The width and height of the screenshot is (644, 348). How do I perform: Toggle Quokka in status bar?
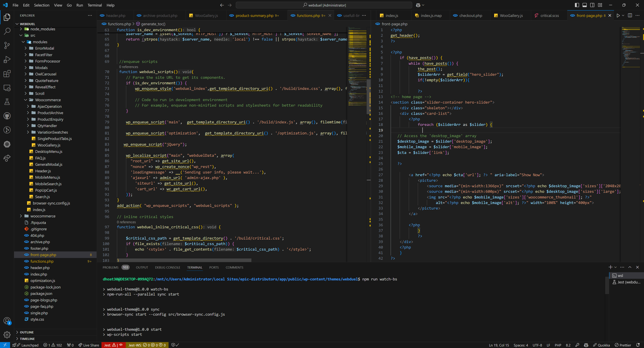601,345
